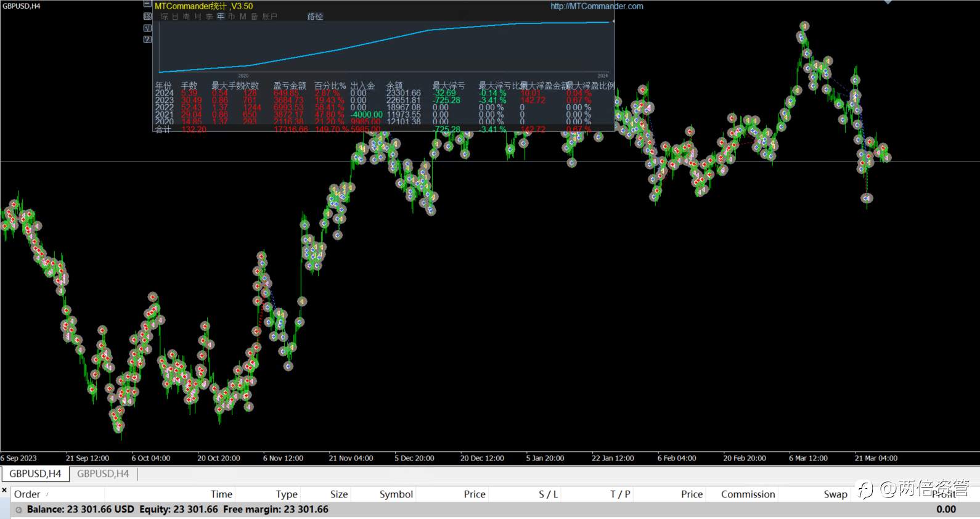This screenshot has width=980, height=519.
Task: Click the lowest trade marker near 21 Mar
Action: pos(867,198)
